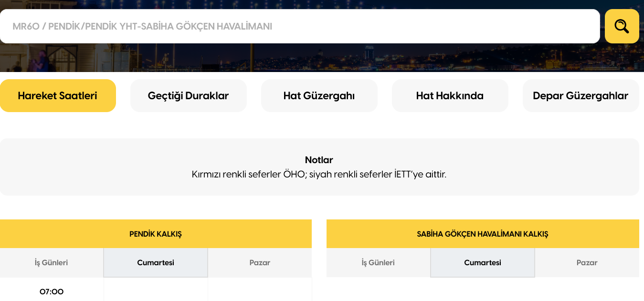644x301 pixels.
Task: Select the Depar Güzergahlar tab
Action: coord(581,96)
